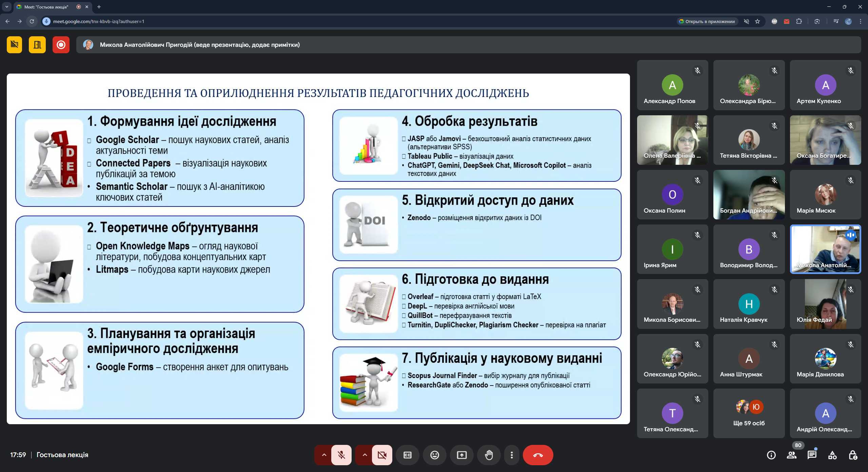Open meeting details info icon
Screen dimensions: 868x472
[x=771, y=455]
